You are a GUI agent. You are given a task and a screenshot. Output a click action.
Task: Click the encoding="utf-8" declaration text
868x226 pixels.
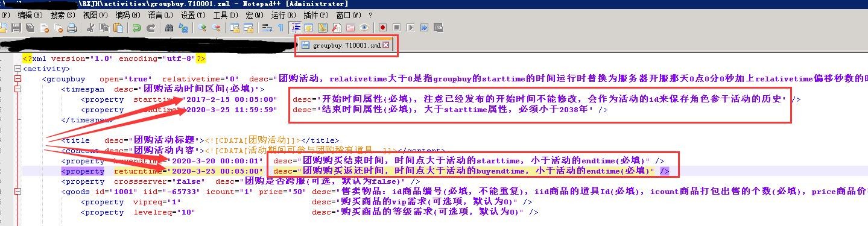tap(157, 58)
